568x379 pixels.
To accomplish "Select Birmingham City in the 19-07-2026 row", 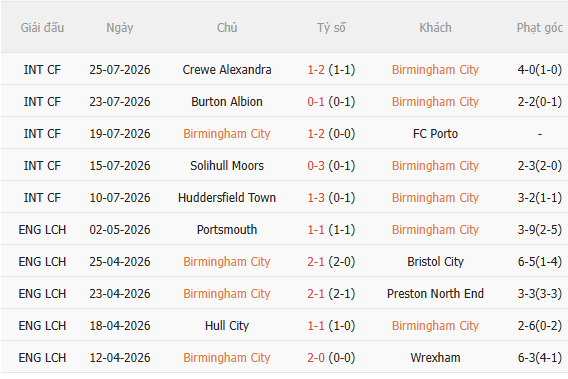I will coord(227,134).
